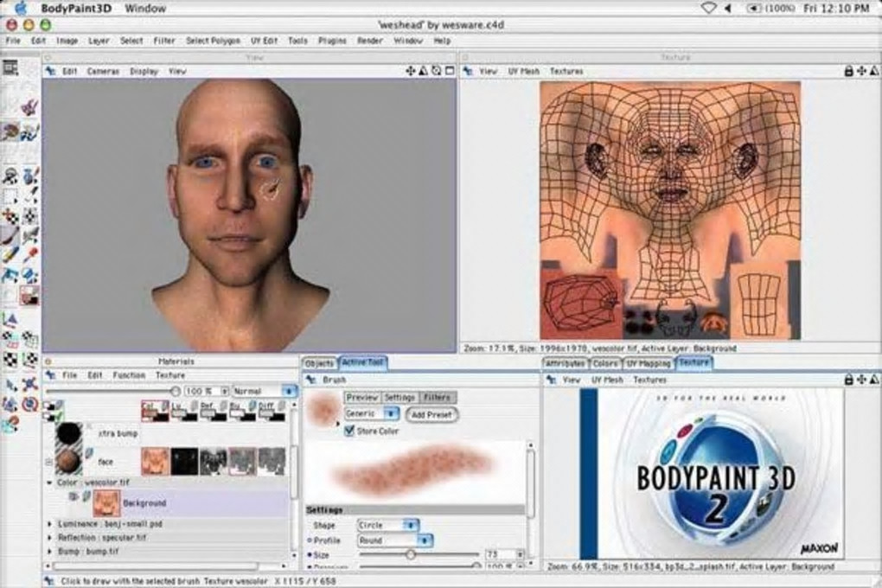This screenshot has height=588, width=882.
Task: Click the lock icon in upper Texture panel
Action: tap(849, 71)
